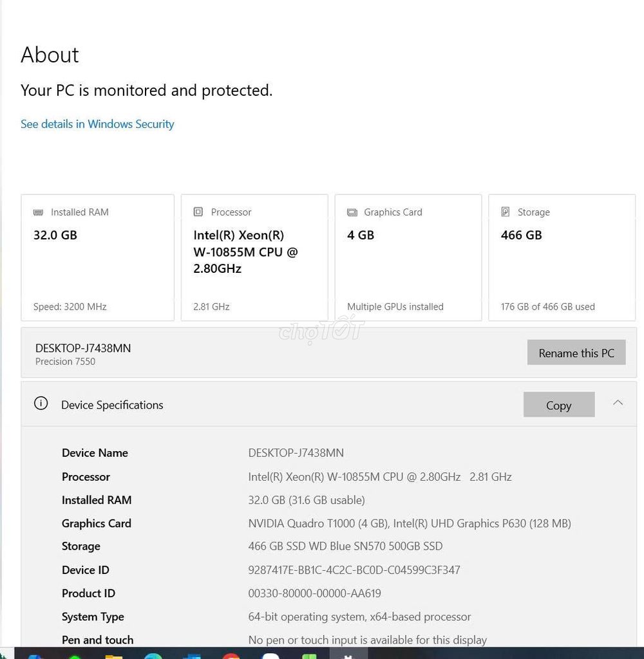
Task: Click the Graphics Card icon
Action: click(x=352, y=212)
